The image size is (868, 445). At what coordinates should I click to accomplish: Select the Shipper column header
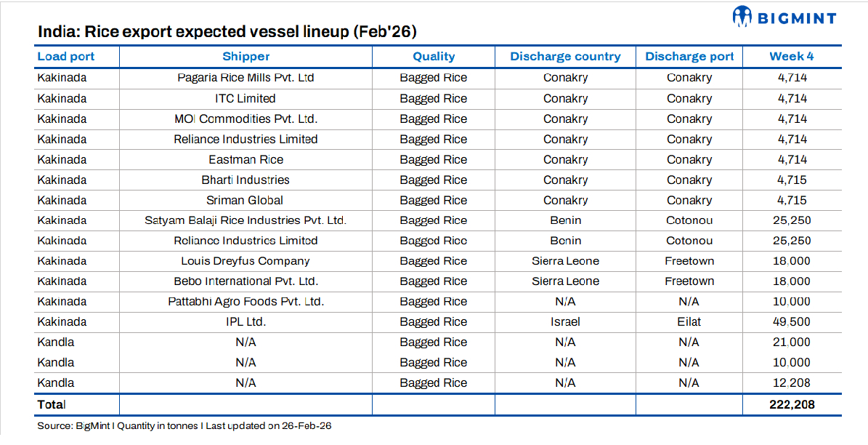pyautogui.click(x=246, y=57)
